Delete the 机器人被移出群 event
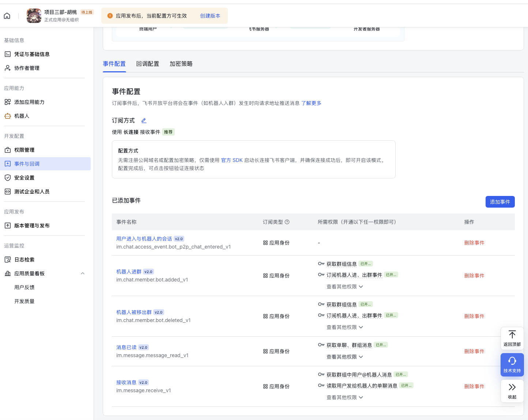The image size is (528, 420). click(x=474, y=316)
